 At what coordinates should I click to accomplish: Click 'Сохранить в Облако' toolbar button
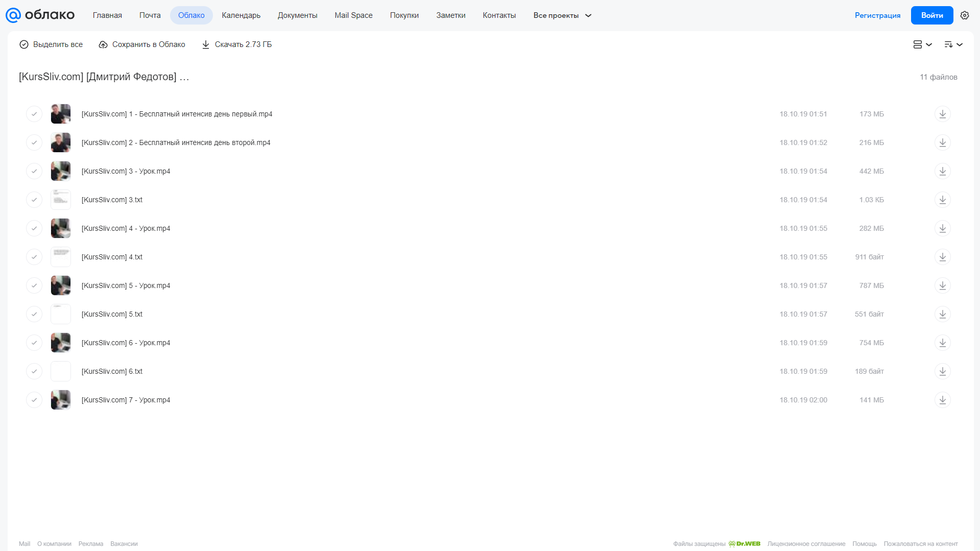click(142, 44)
